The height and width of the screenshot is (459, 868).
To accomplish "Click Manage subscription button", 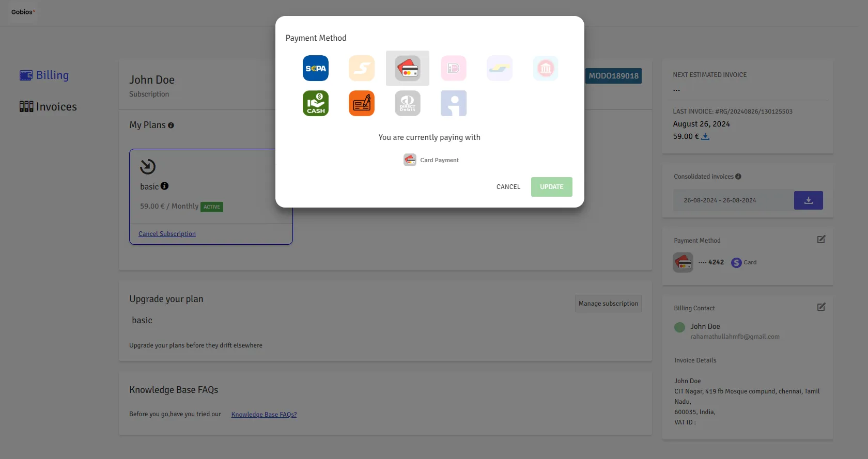I will point(608,304).
